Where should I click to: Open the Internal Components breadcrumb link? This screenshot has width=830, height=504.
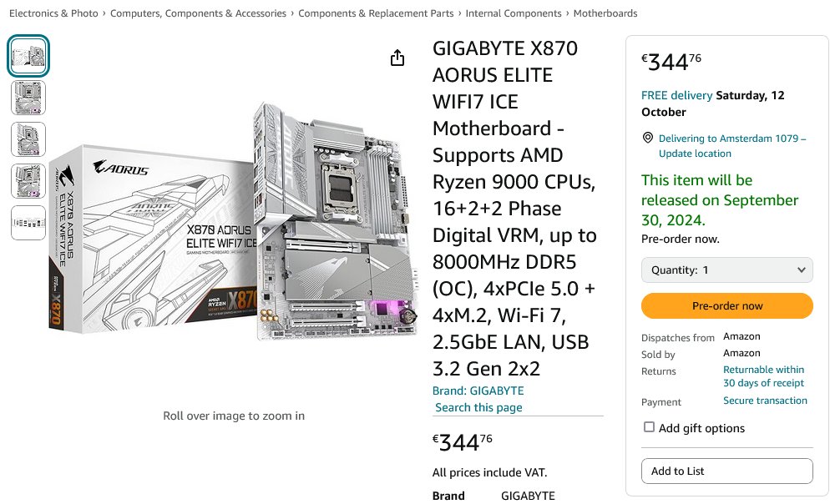(x=513, y=13)
